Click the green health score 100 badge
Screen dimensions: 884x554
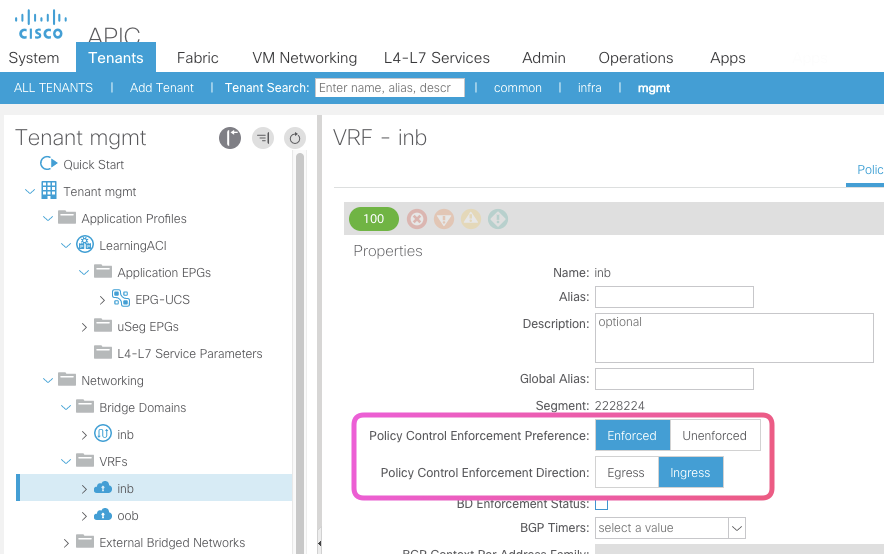(x=373, y=219)
